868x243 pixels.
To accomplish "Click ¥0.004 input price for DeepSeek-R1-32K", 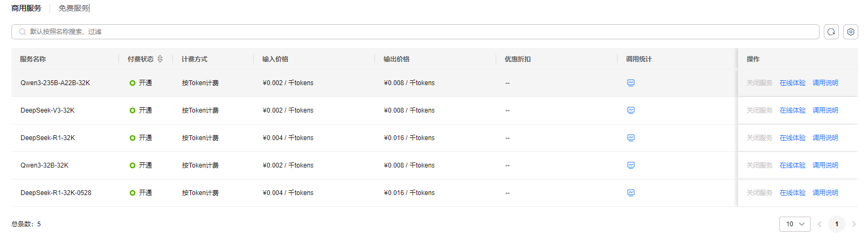I will pos(288,138).
